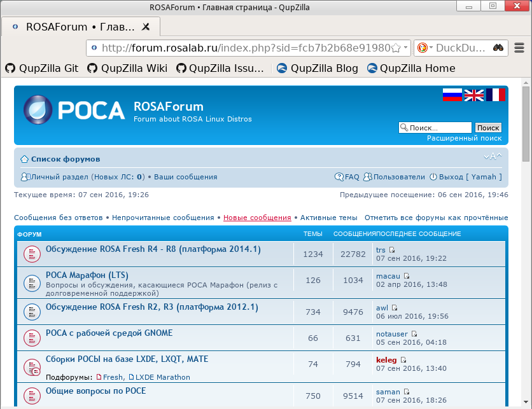Open the QupZilla main menu hamburger icon
This screenshot has height=409, width=532.
pos(519,48)
